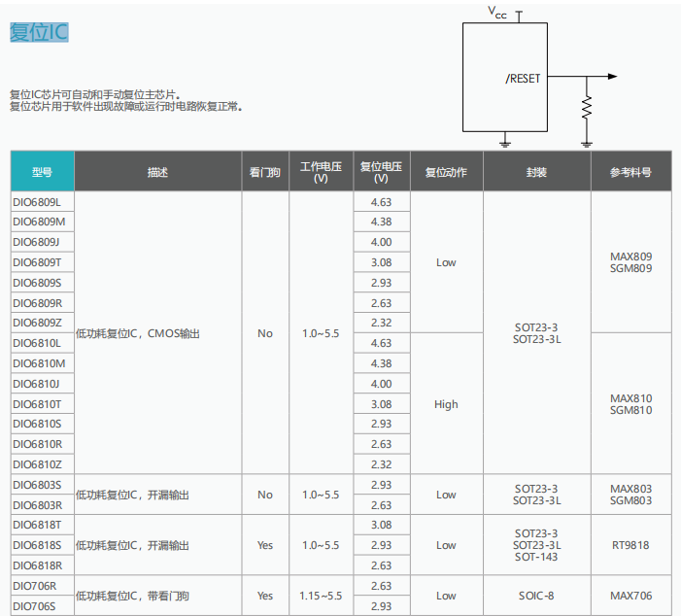Click the MAX809 SGM809 reference cell

pyautogui.click(x=630, y=262)
